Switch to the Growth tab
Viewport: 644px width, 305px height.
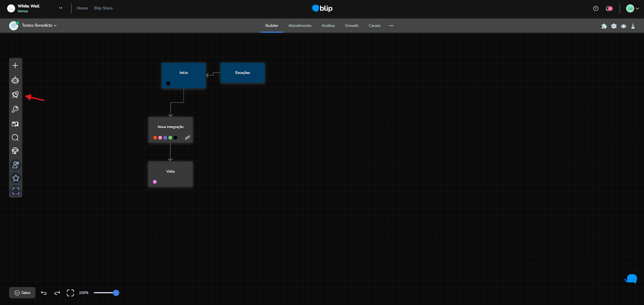tap(351, 26)
